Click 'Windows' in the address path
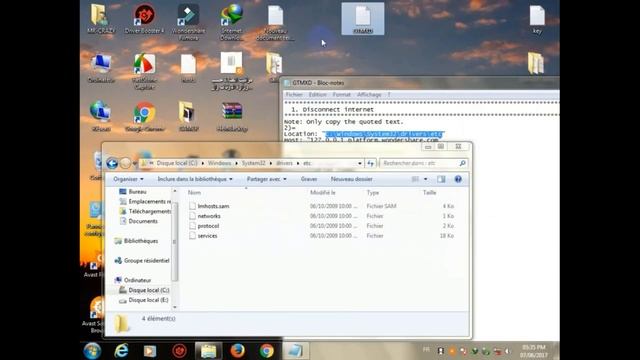Image resolution: width=640 pixels, height=360 pixels. point(219,163)
